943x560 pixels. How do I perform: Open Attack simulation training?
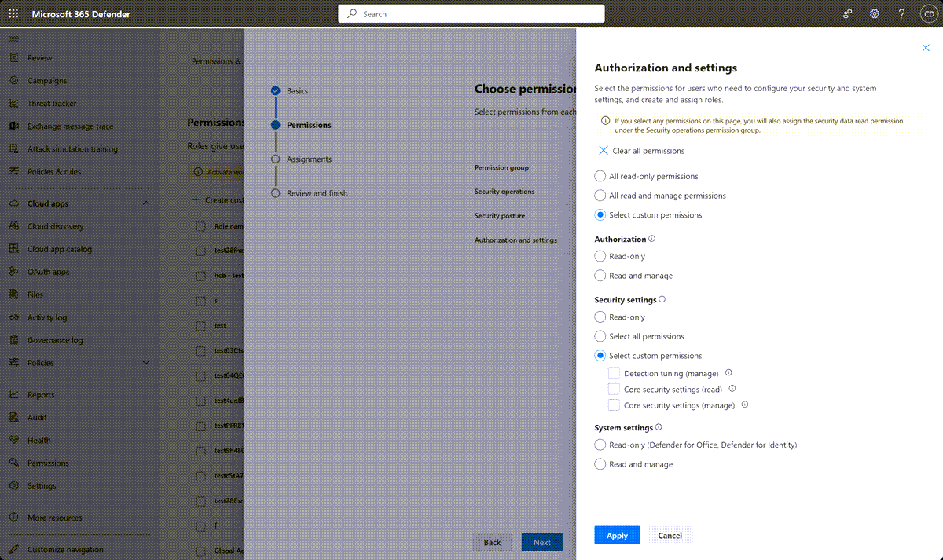pyautogui.click(x=71, y=148)
